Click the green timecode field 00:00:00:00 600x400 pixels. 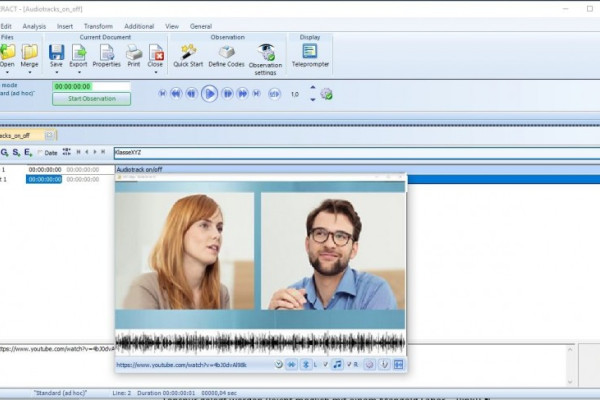tap(91, 87)
